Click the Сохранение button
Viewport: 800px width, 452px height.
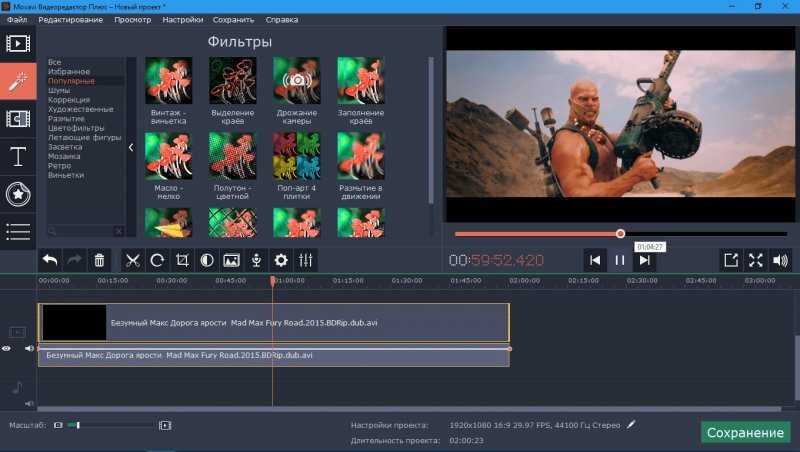745,433
